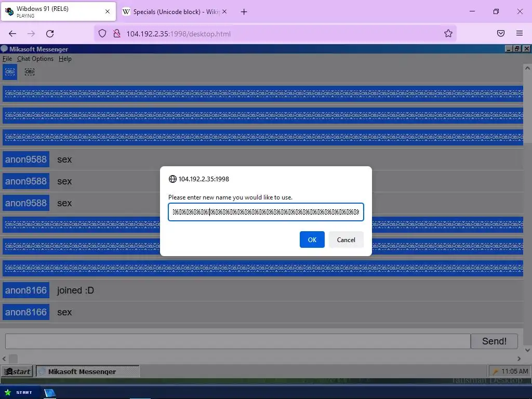Image resolution: width=532 pixels, height=399 pixels.
Task: Click the 'joined :D' message text
Action: (75, 290)
